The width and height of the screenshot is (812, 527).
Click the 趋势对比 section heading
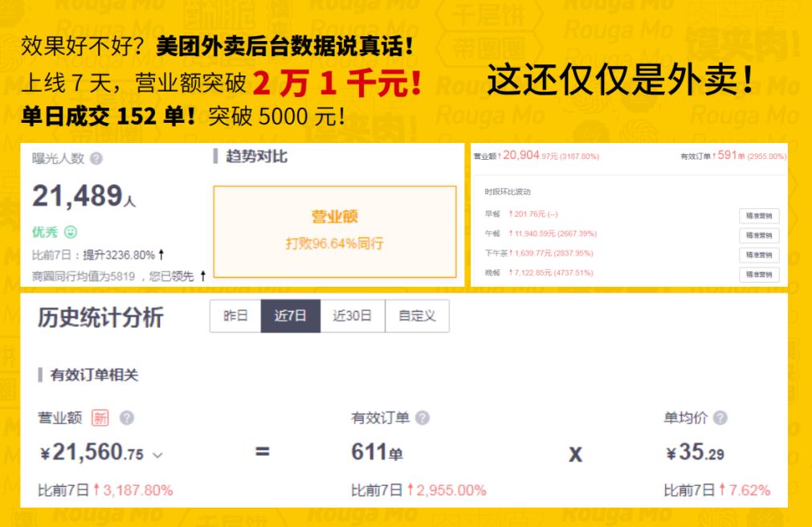pos(256,157)
